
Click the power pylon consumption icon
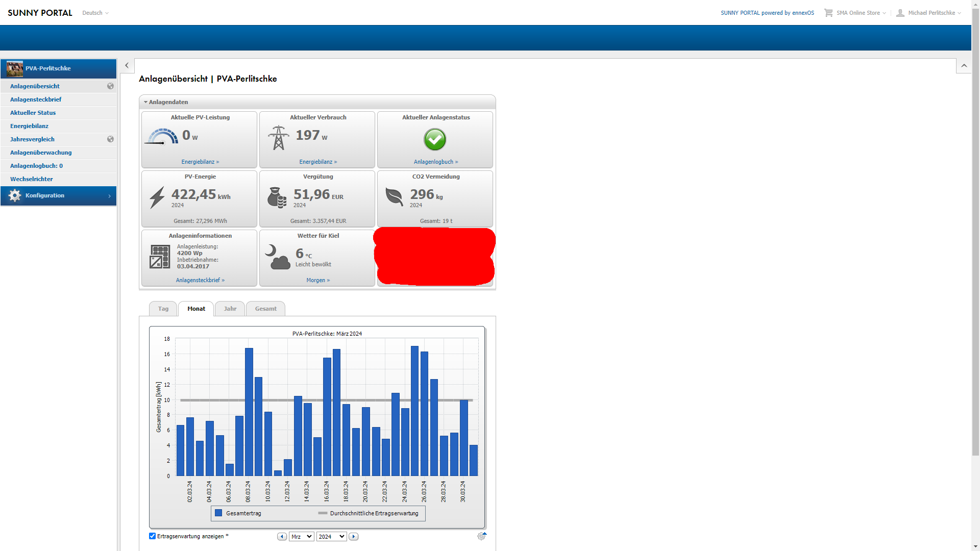pos(278,138)
